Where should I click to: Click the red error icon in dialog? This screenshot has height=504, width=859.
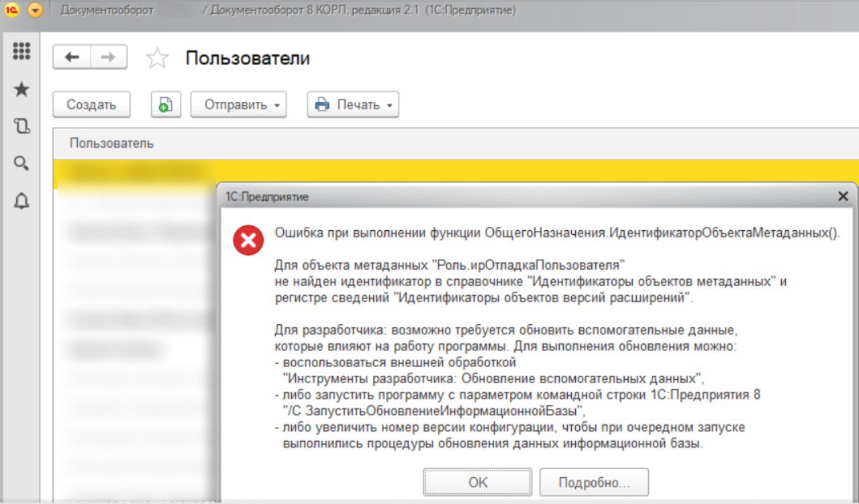click(248, 240)
